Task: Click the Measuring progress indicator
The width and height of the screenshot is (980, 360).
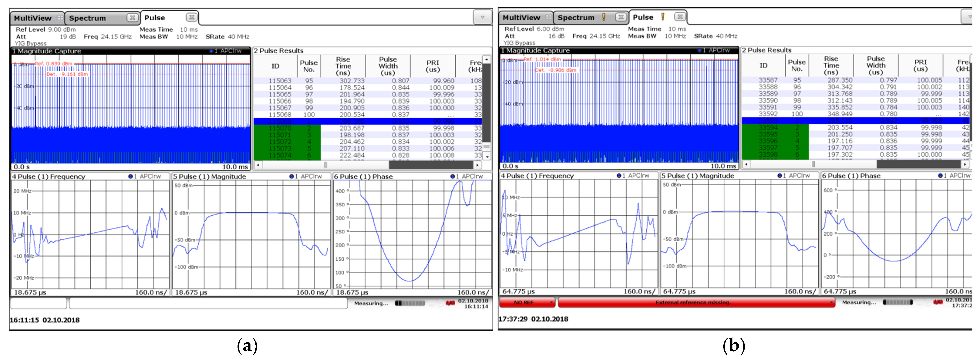Action: [410, 304]
